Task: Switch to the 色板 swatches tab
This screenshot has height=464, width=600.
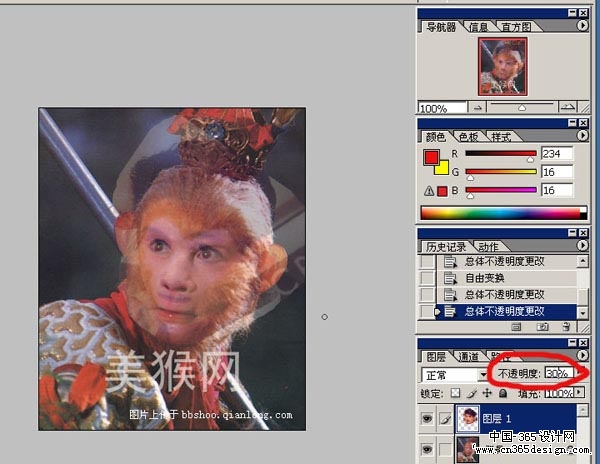Action: pyautogui.click(x=468, y=136)
